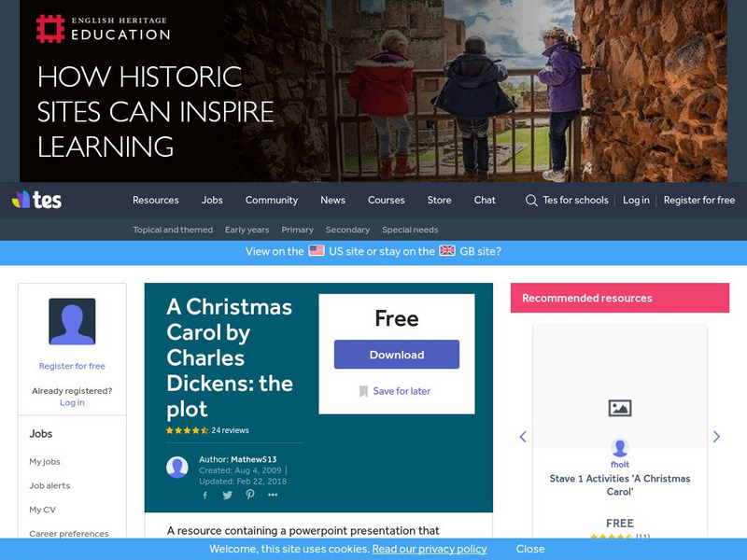Screen dimensions: 747x560
Task: Close the cookie notice banner
Action: (530, 549)
